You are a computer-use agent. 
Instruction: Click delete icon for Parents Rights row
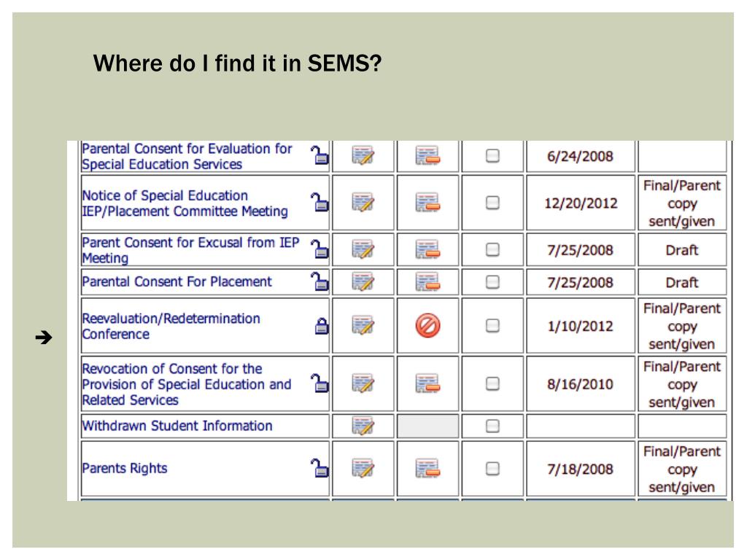coord(427,469)
